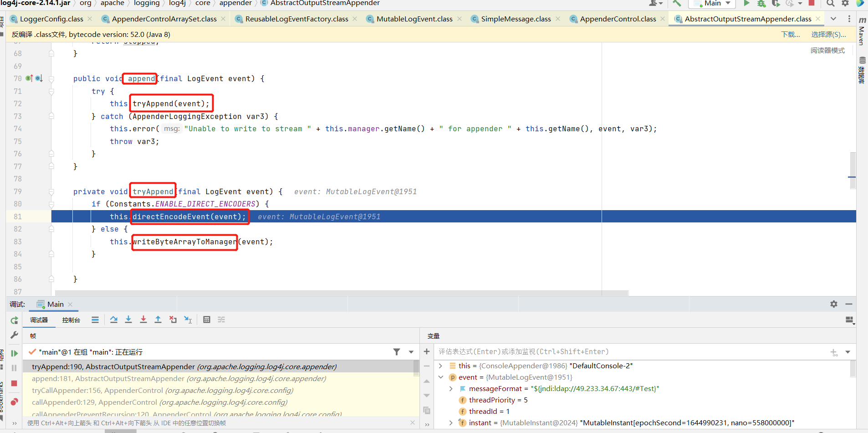This screenshot has width=868, height=433.
Task: Click the 选择源 link in the banner
Action: 830,34
